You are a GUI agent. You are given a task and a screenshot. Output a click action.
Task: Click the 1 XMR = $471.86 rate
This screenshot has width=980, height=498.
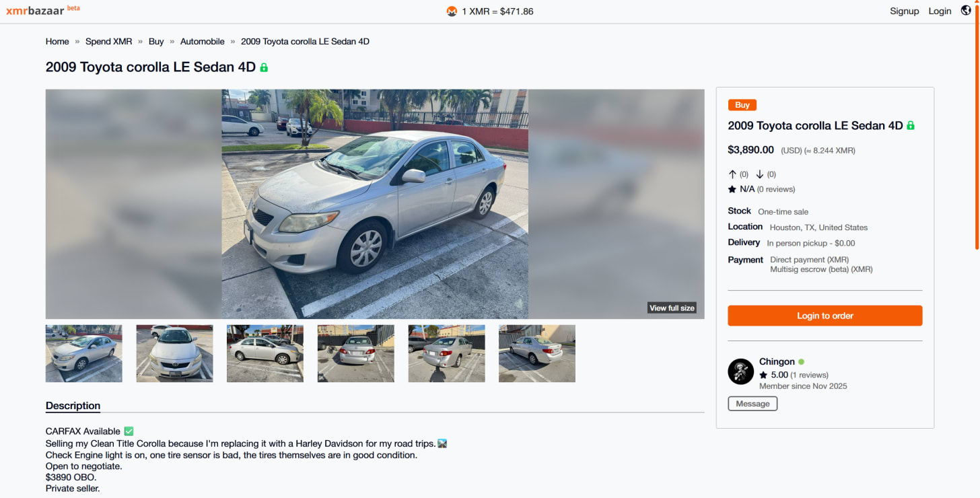click(497, 11)
